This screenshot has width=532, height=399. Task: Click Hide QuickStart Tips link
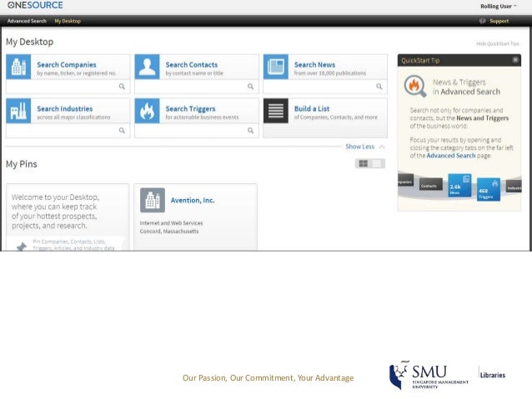point(497,43)
